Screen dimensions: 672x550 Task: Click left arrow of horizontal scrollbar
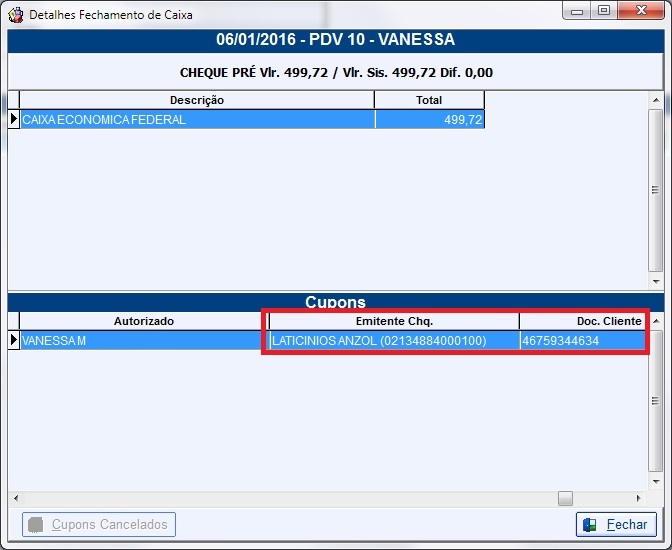16,498
